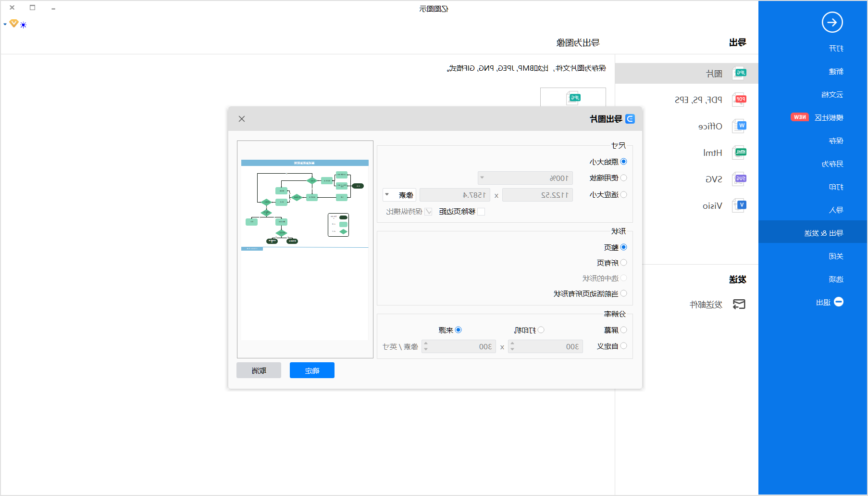Click the 保存 sidebar menu item
The height and width of the screenshot is (496, 868).
click(836, 141)
